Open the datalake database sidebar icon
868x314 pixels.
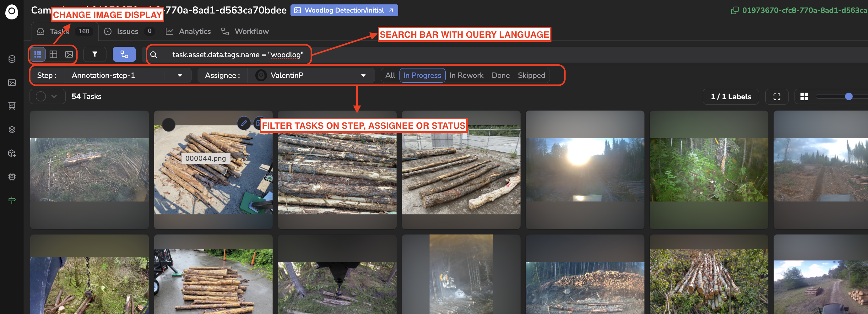click(x=12, y=59)
